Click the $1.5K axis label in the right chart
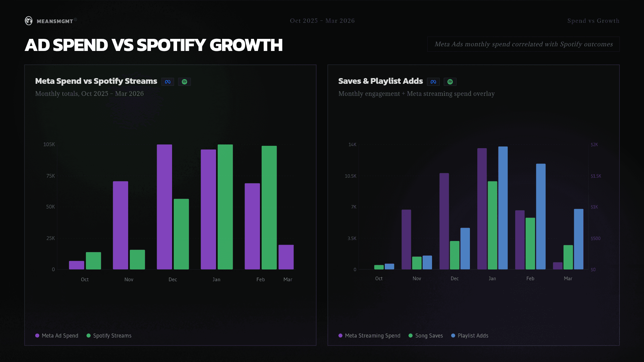This screenshot has width=644, height=362. coord(596,176)
